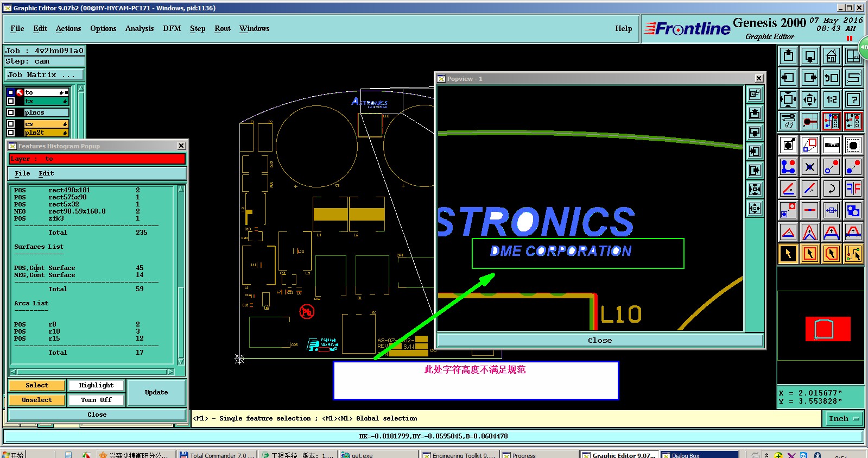The image size is (868, 458).
Task: Open the Analysis menu
Action: 140,28
